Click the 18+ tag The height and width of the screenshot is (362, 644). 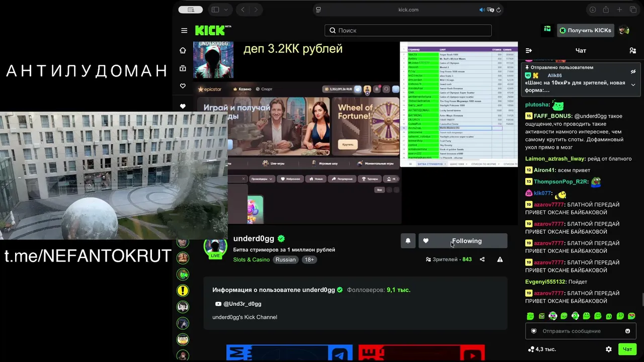[x=309, y=259]
